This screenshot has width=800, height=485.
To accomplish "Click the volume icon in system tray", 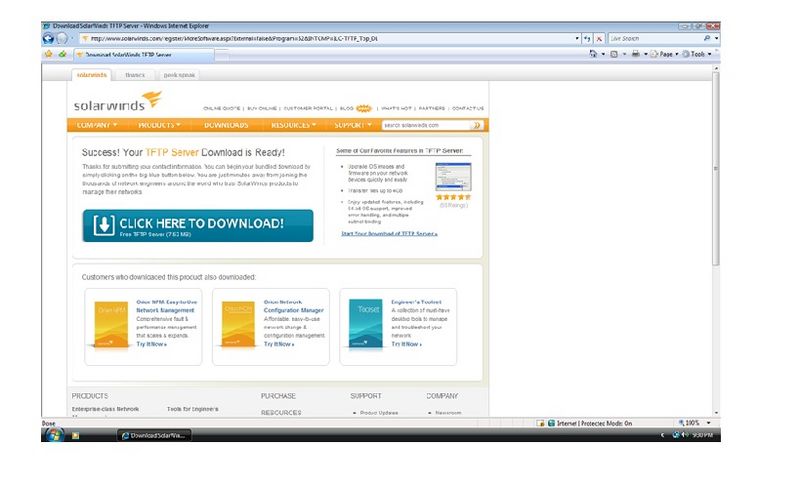I will pos(685,435).
